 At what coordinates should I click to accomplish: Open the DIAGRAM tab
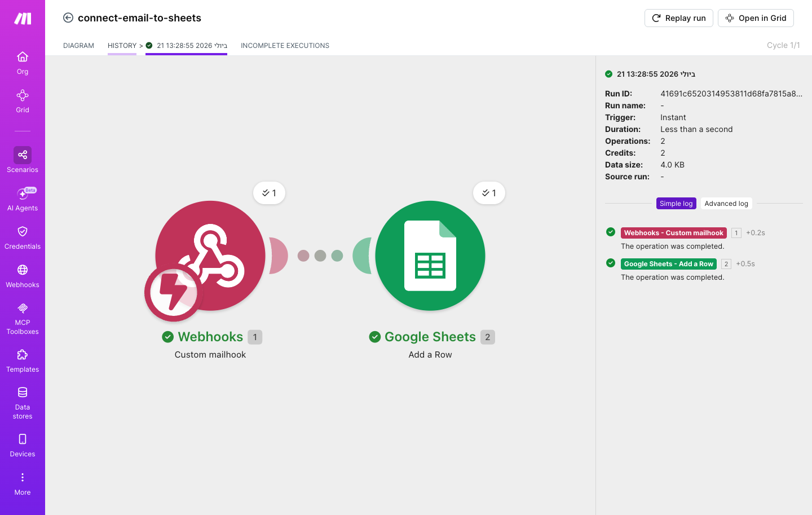tap(78, 46)
